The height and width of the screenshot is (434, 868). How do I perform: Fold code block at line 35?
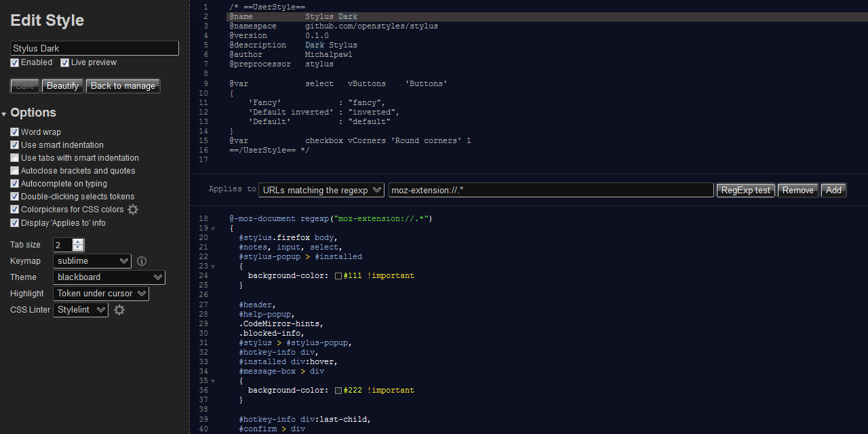[x=213, y=381]
